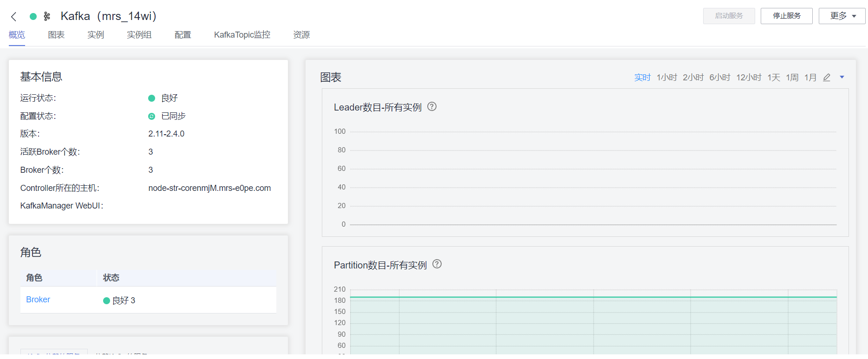Viewport: 868px width, 359px height.
Task: Click the KafkaManager WebUI label
Action: pos(62,206)
